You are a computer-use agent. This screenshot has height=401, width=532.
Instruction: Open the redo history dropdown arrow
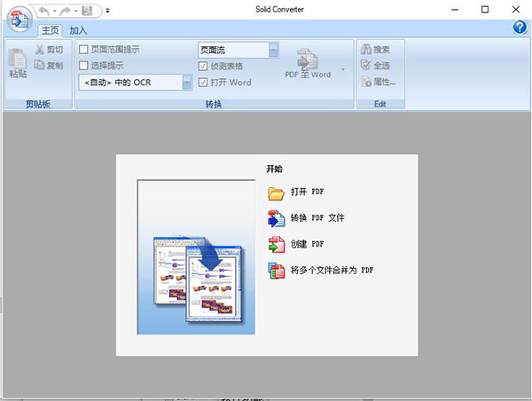(x=75, y=12)
